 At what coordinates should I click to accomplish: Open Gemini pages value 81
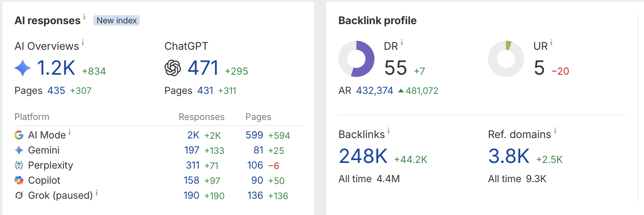(259, 150)
